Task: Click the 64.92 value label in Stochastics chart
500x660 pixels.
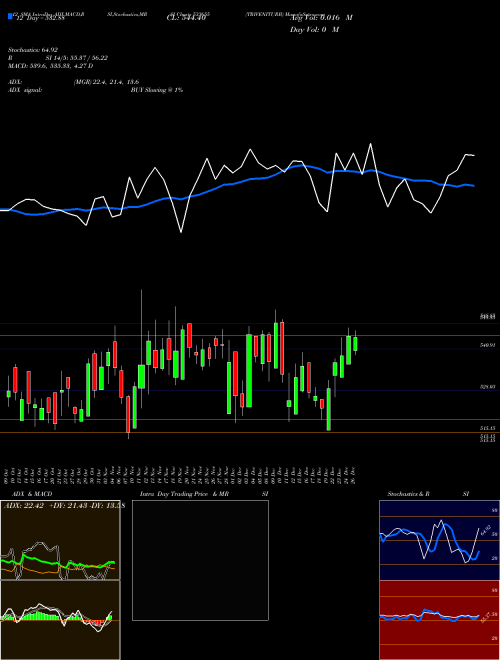Action: point(484,530)
